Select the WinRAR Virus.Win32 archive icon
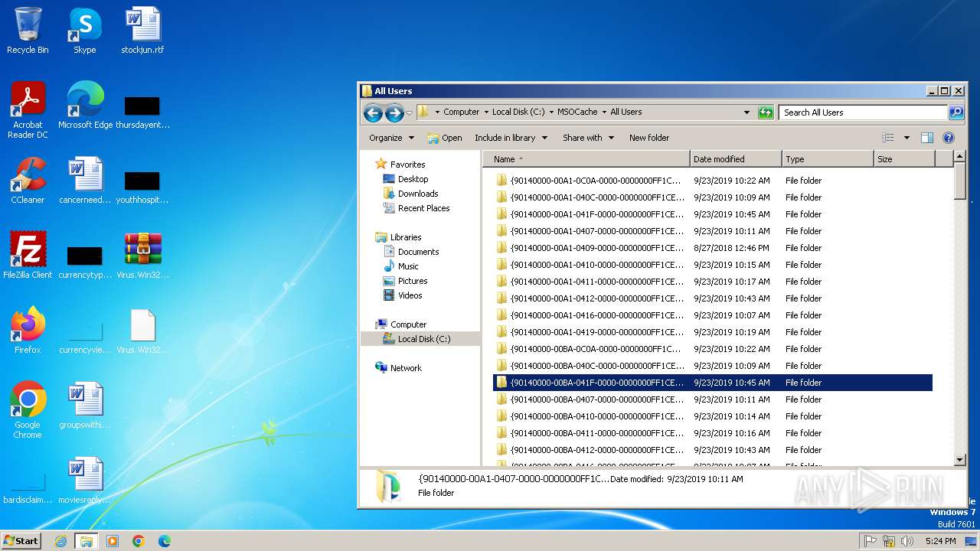Screen dimensions: 980x551 [x=142, y=255]
